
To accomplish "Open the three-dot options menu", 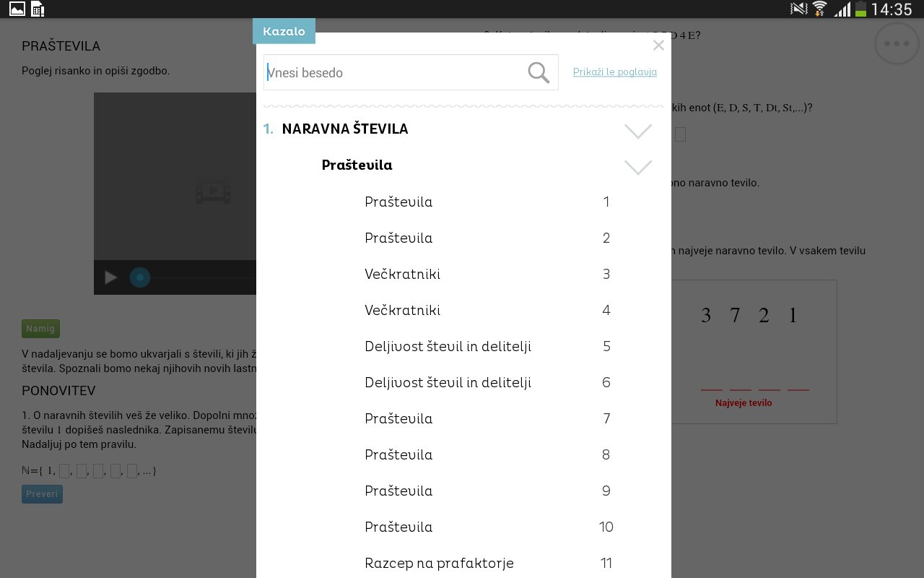I will pyautogui.click(x=897, y=43).
